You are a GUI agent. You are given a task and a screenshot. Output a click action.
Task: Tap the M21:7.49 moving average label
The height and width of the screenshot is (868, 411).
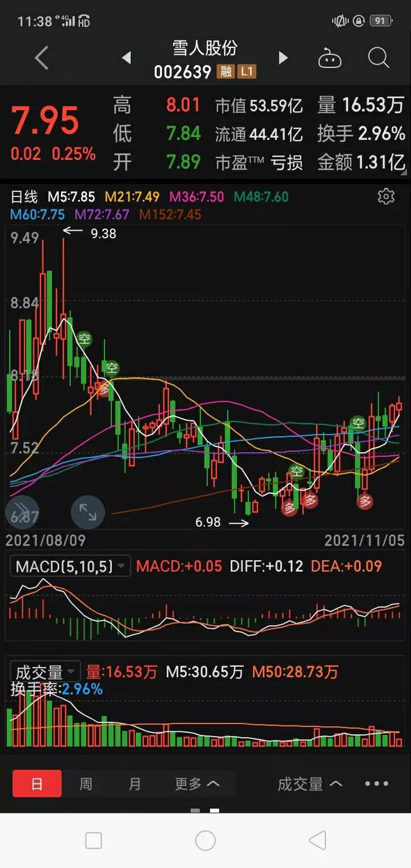(x=132, y=197)
